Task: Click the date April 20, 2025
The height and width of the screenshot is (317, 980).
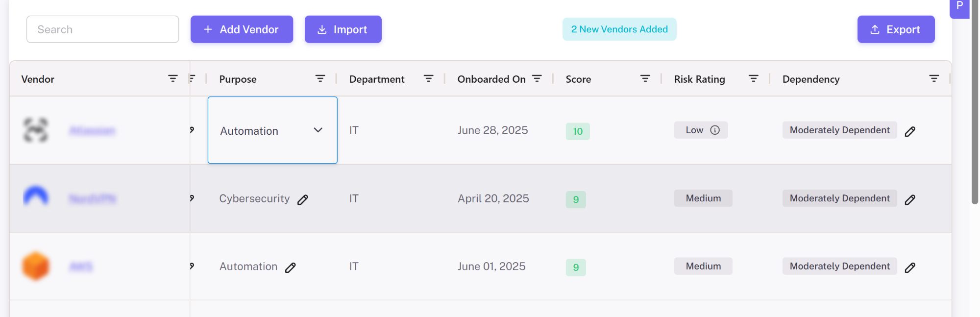Action: pos(493,198)
